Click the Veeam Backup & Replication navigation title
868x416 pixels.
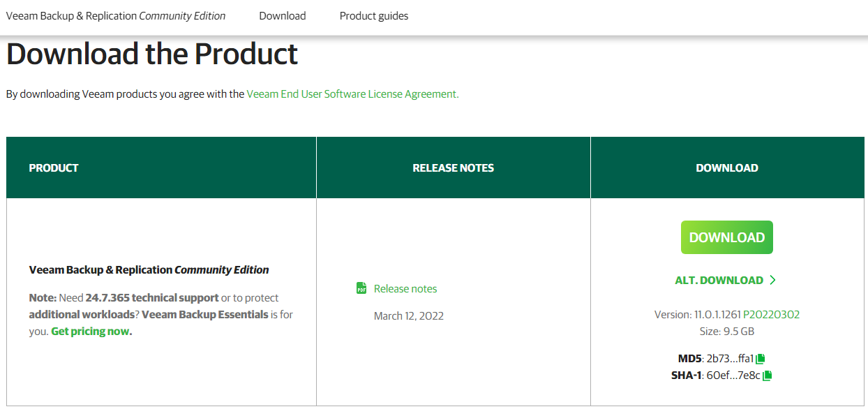click(116, 15)
